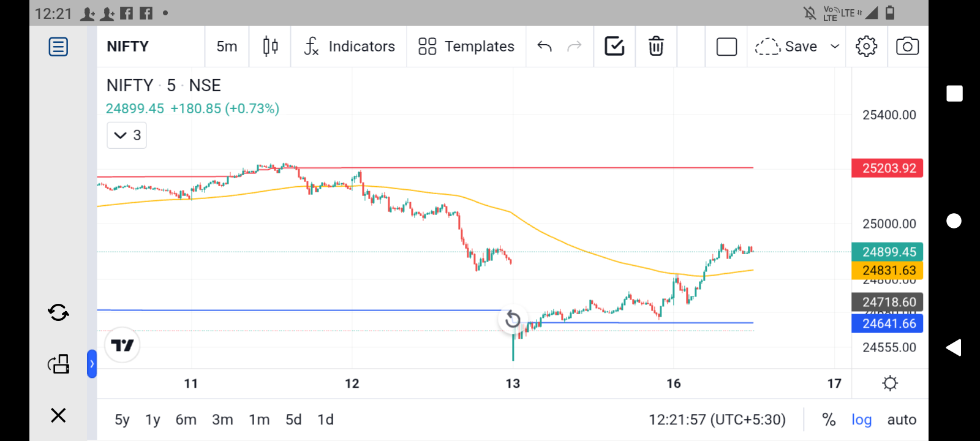This screenshot has width=980, height=441.
Task: Click the red 25203.92 price label
Action: tap(887, 168)
